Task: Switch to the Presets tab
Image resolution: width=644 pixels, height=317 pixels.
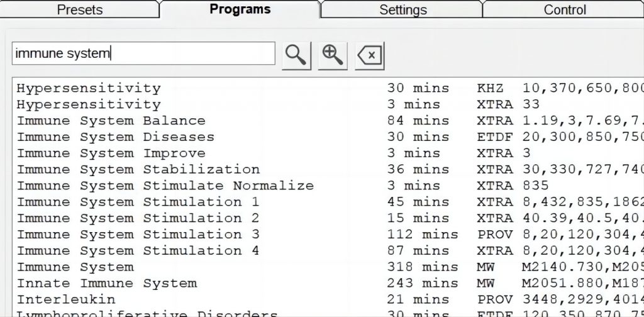Action: (80, 9)
